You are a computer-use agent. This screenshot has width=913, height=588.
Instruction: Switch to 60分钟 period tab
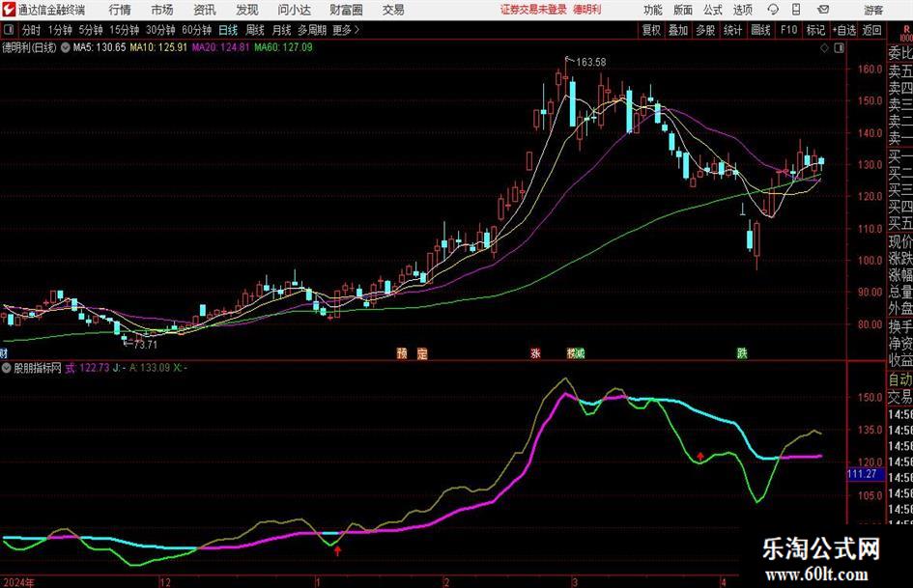196,30
